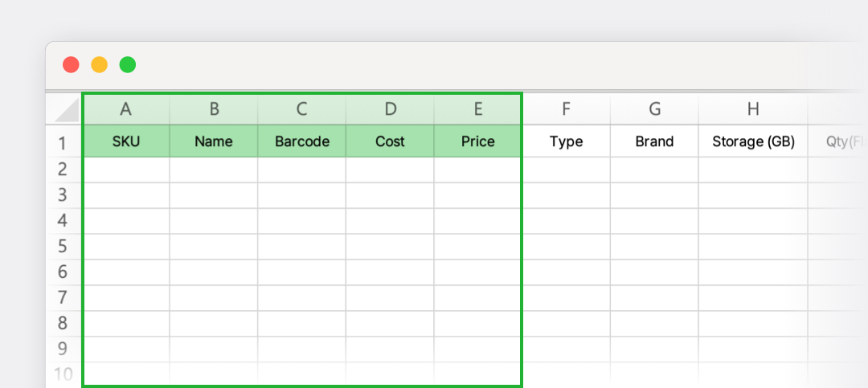Screen dimensions: 868x388
Task: Select column C header
Action: point(301,109)
